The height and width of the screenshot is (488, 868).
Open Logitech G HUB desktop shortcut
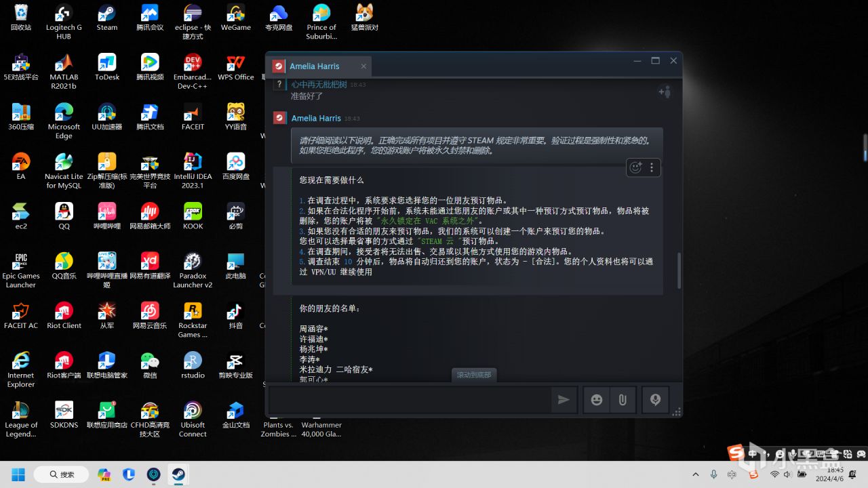pyautogui.click(x=64, y=21)
